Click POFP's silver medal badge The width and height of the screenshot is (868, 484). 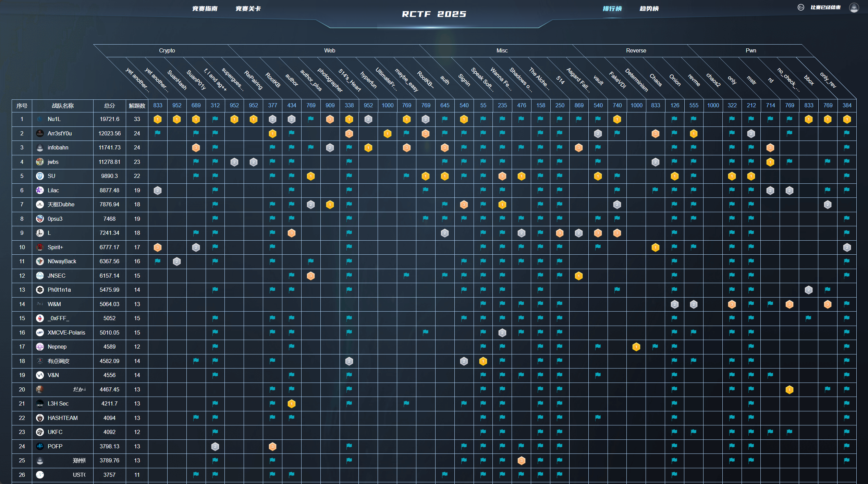215,447
